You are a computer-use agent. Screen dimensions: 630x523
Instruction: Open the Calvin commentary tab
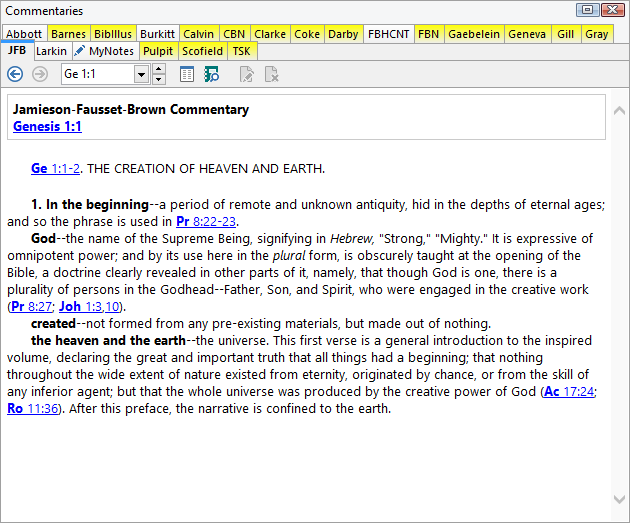198,34
